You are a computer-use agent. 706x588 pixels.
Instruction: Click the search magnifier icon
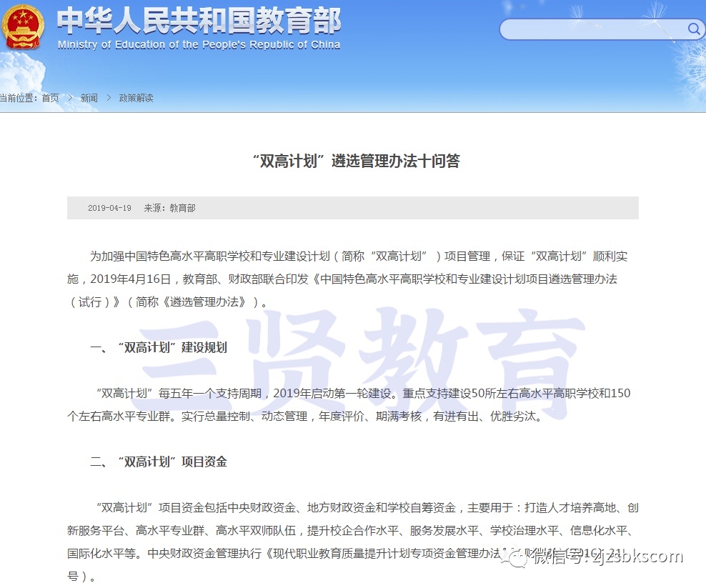coord(694,29)
